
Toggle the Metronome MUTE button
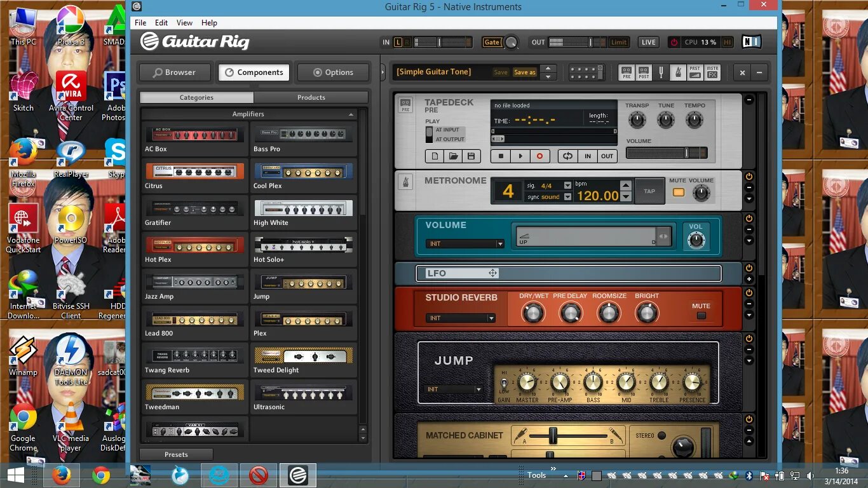coord(679,192)
